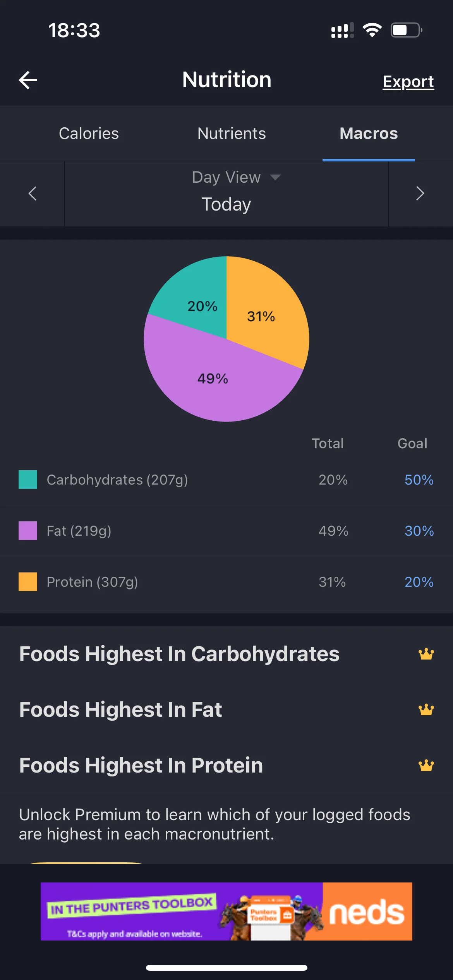Tap the neds Punters Toolbox ad banner
453x980 pixels.
coord(226,911)
